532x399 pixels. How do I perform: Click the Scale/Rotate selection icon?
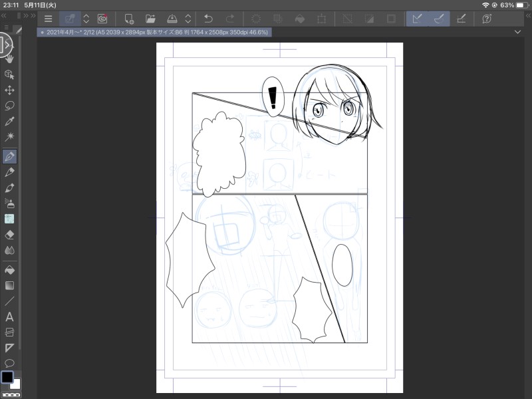[278, 19]
